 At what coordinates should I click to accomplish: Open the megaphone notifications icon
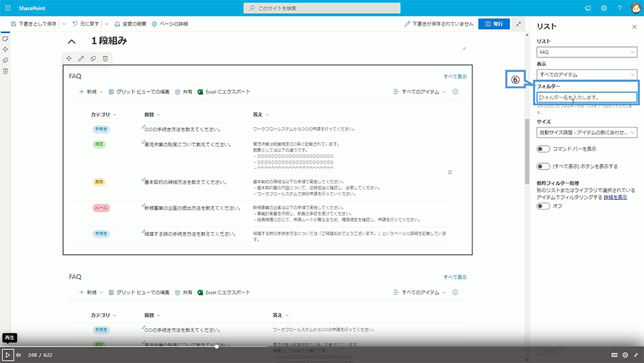pyautogui.click(x=588, y=8)
